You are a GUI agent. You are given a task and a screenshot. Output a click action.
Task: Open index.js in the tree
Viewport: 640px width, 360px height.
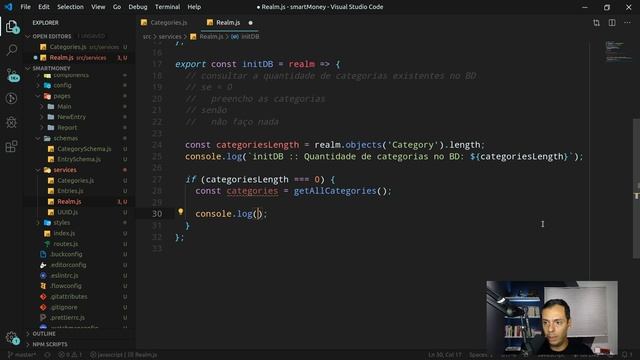(x=64, y=233)
